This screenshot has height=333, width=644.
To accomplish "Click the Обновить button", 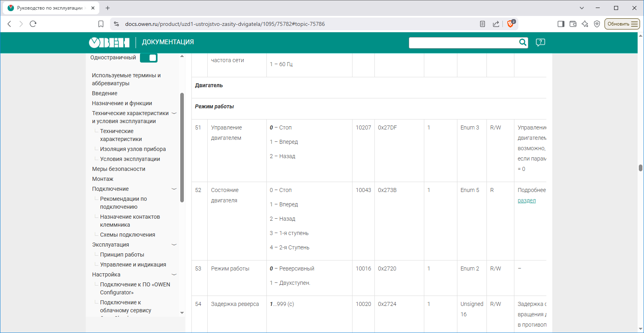I will click(622, 24).
